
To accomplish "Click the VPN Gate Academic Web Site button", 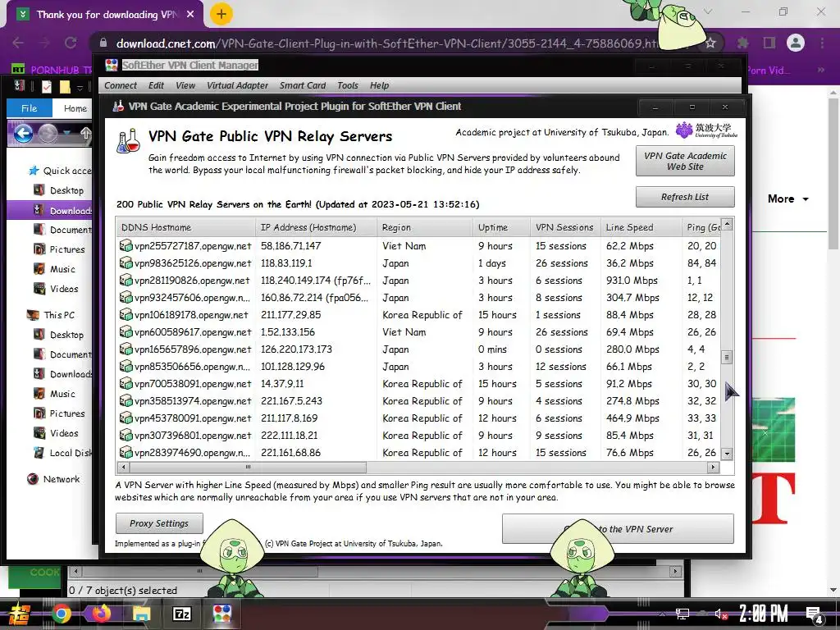I will click(x=685, y=161).
